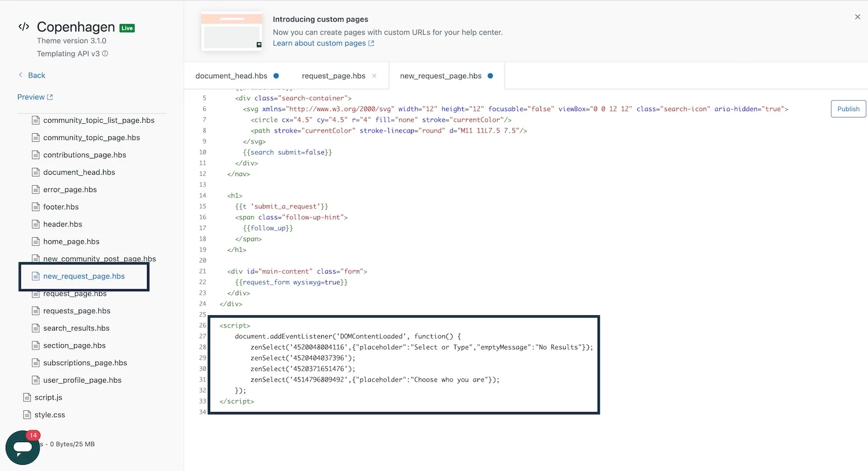Click file icon beside section_page.hbs
The image size is (868, 471).
pyautogui.click(x=36, y=345)
